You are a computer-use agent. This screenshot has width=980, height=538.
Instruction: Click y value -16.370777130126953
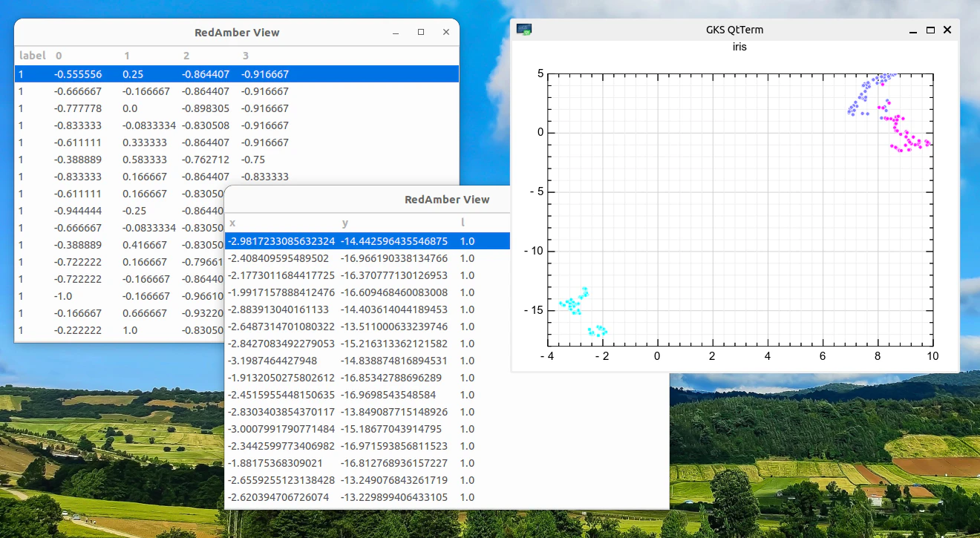[394, 275]
